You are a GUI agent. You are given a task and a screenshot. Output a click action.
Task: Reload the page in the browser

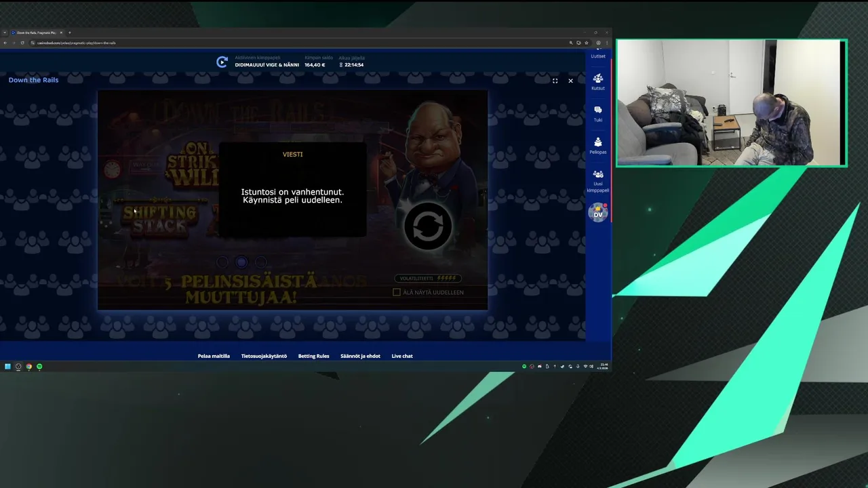click(22, 43)
